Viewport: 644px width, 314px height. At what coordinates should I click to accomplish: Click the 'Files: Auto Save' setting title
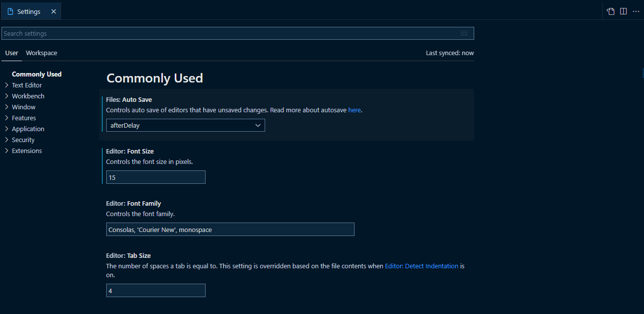tap(129, 99)
